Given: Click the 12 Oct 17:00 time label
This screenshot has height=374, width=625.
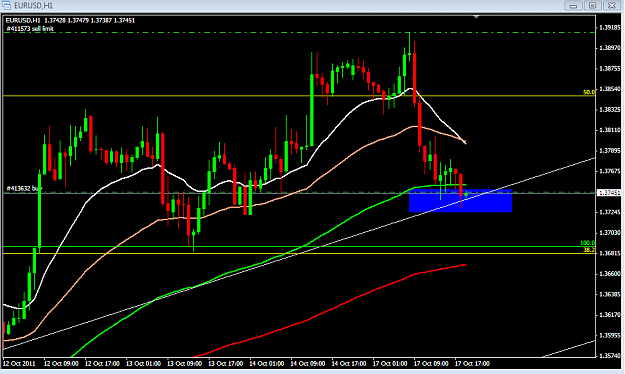Looking at the screenshot, I should click(102, 364).
